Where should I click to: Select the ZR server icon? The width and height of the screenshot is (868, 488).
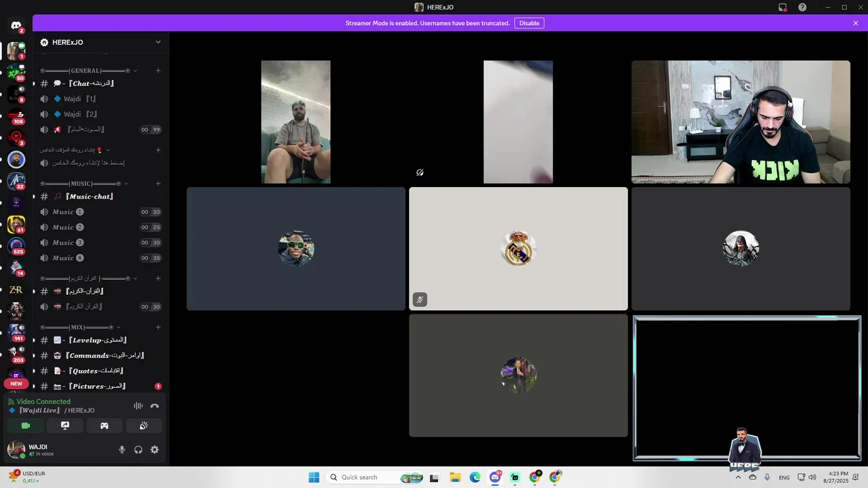coord(16,289)
